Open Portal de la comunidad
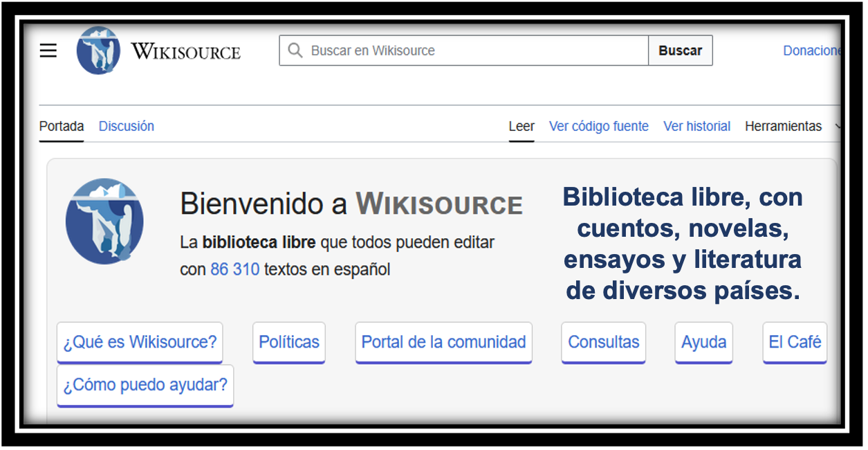868x450 pixels. (444, 342)
